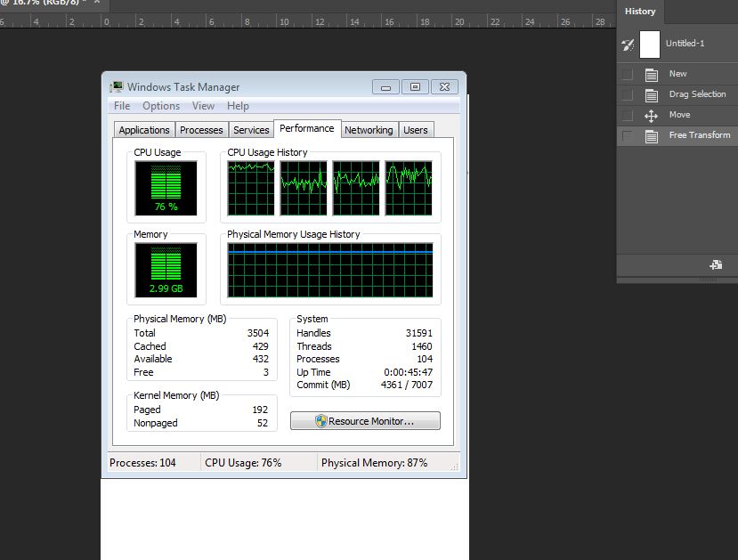This screenshot has height=560, width=738.
Task: Open the View menu in Task Manager
Action: 203,106
